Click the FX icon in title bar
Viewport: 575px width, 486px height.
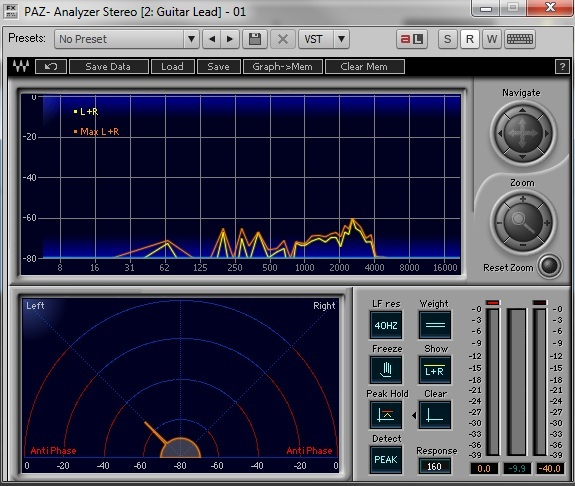(11, 11)
